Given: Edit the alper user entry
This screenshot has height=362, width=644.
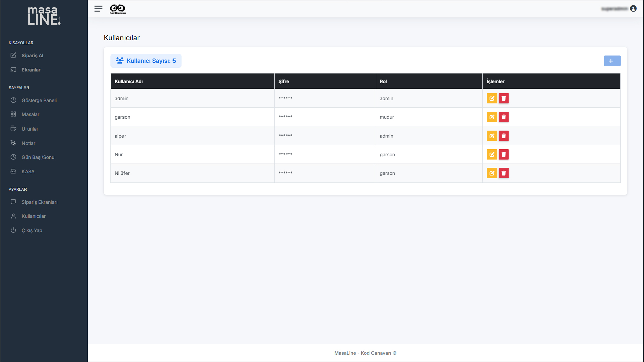Looking at the screenshot, I should pos(492,136).
